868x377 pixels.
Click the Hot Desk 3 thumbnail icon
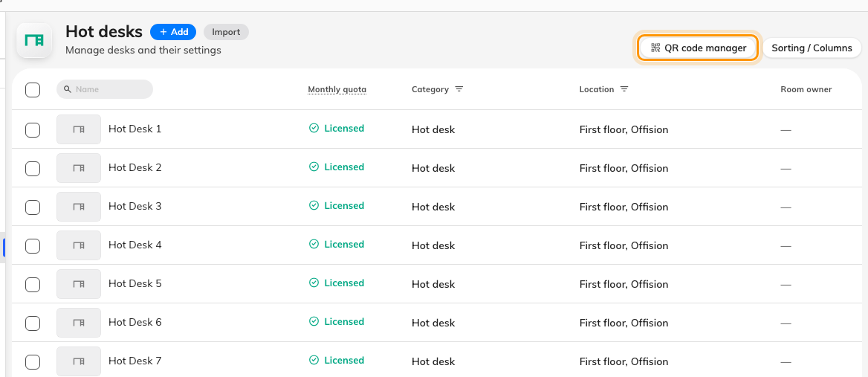79,207
